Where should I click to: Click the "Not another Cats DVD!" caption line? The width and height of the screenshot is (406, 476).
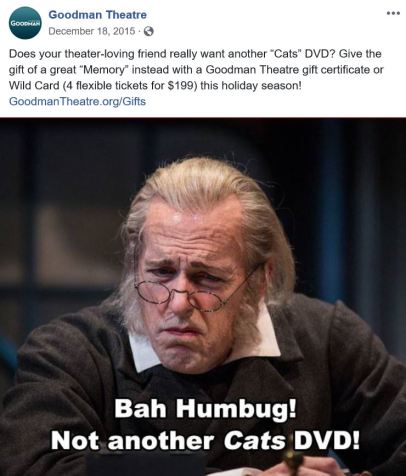(x=205, y=440)
